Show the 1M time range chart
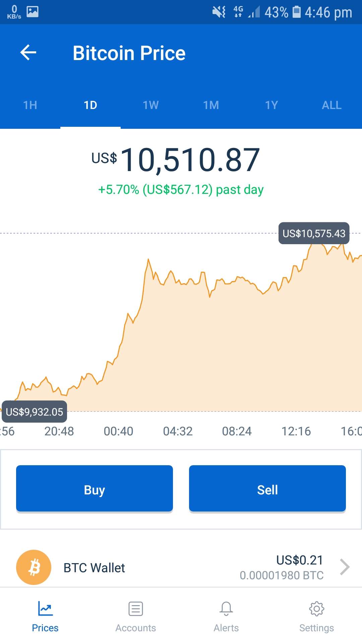Screen dimensions: 362x644 [x=211, y=105]
